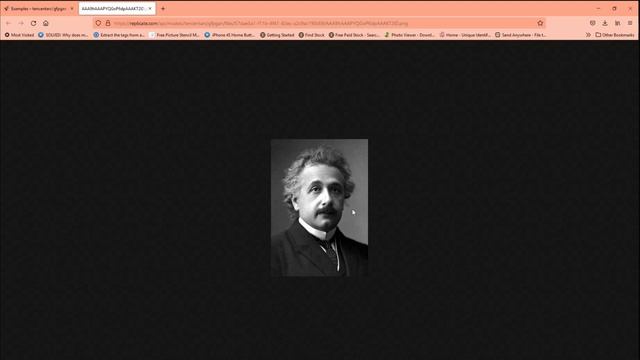The height and width of the screenshot is (360, 640).
Task: Open a new tab
Action: [x=163, y=9]
